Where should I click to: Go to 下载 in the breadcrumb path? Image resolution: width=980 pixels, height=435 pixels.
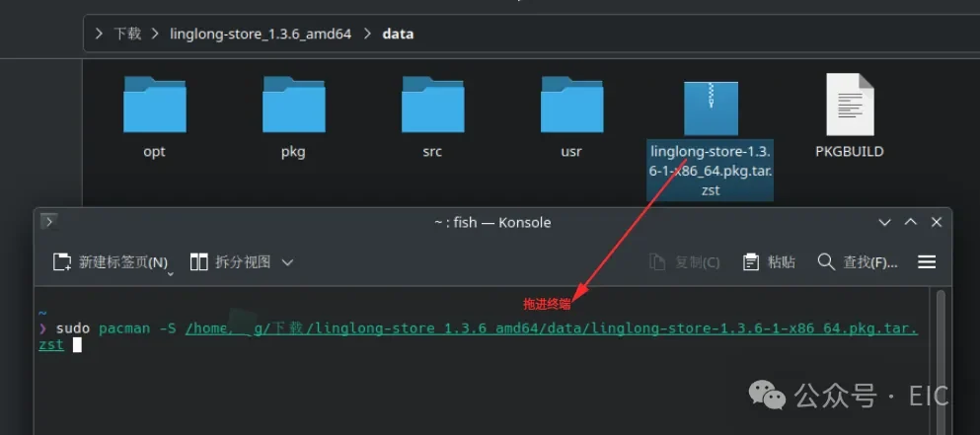coord(127,34)
